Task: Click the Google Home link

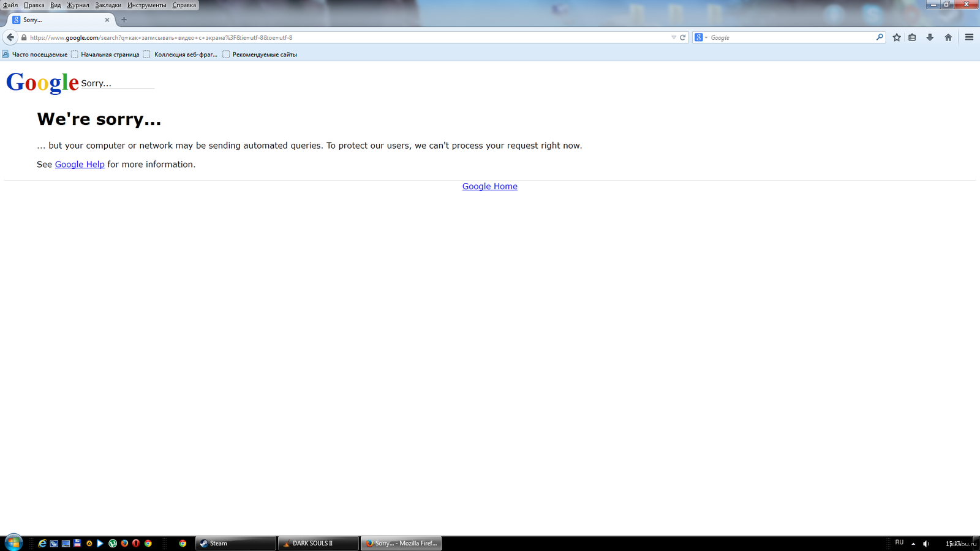Action: coord(490,186)
